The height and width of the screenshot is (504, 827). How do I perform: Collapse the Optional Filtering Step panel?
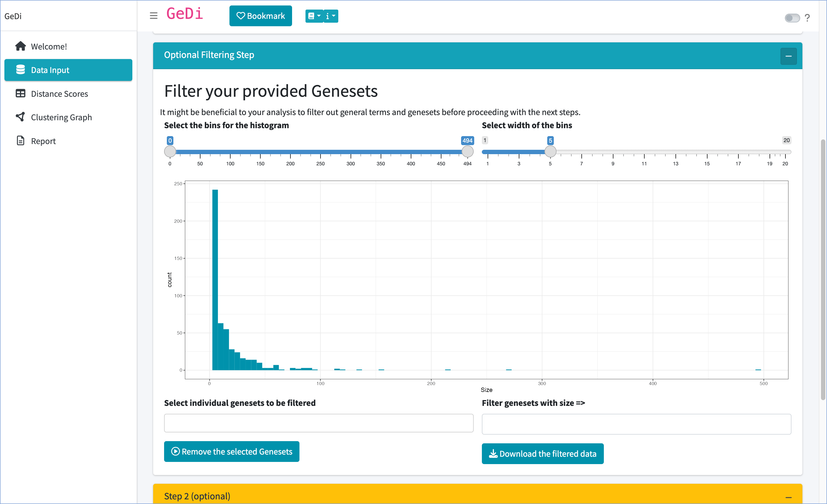click(x=789, y=56)
